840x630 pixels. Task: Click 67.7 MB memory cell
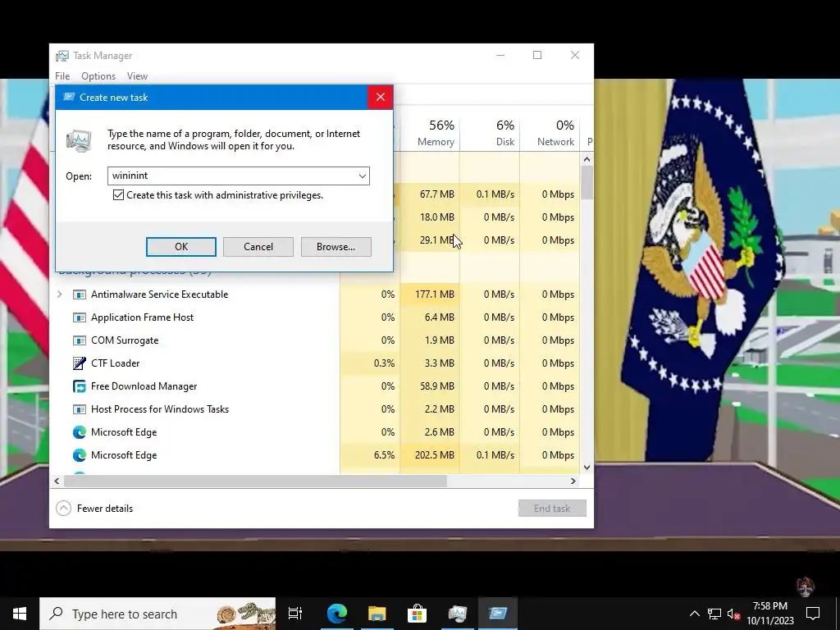point(430,194)
